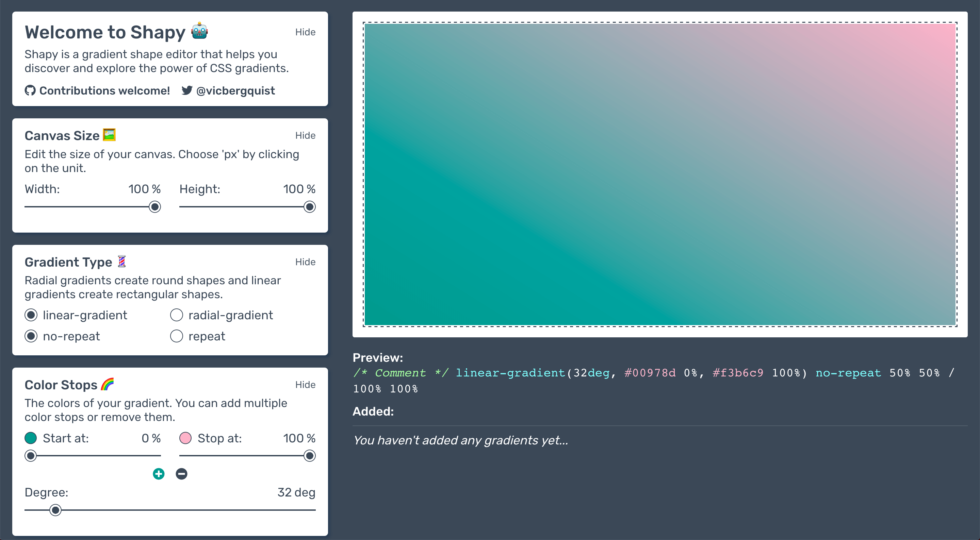The height and width of the screenshot is (540, 980).
Task: Click the teal start color swatch
Action: [x=31, y=438]
